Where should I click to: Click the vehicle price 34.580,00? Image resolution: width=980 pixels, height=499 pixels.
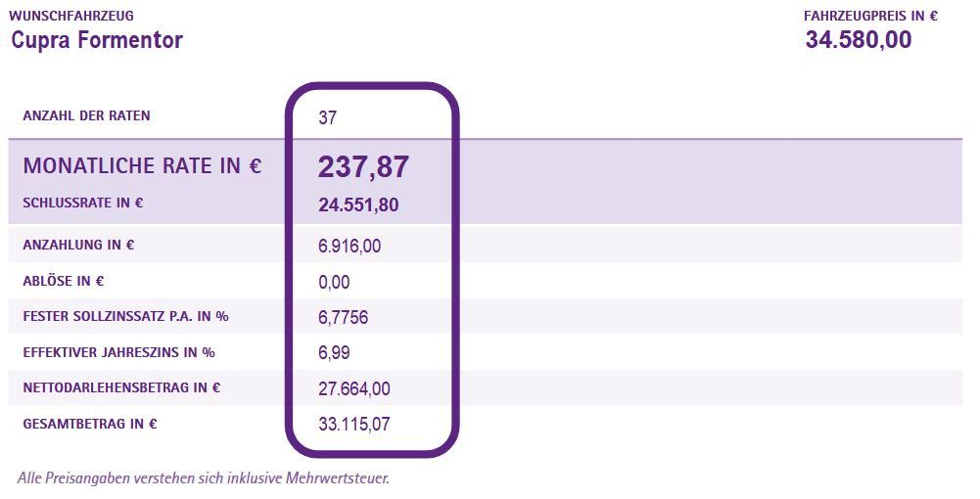point(858,40)
